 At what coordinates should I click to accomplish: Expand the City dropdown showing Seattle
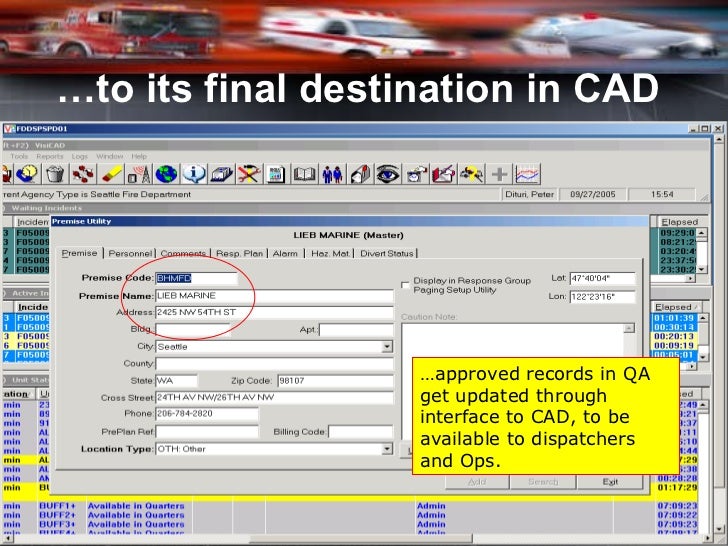pos(387,346)
